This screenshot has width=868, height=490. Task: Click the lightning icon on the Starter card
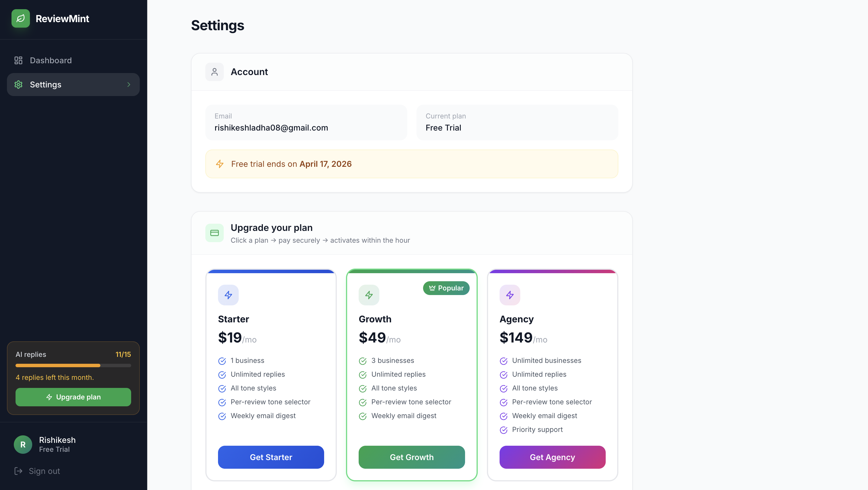(228, 295)
